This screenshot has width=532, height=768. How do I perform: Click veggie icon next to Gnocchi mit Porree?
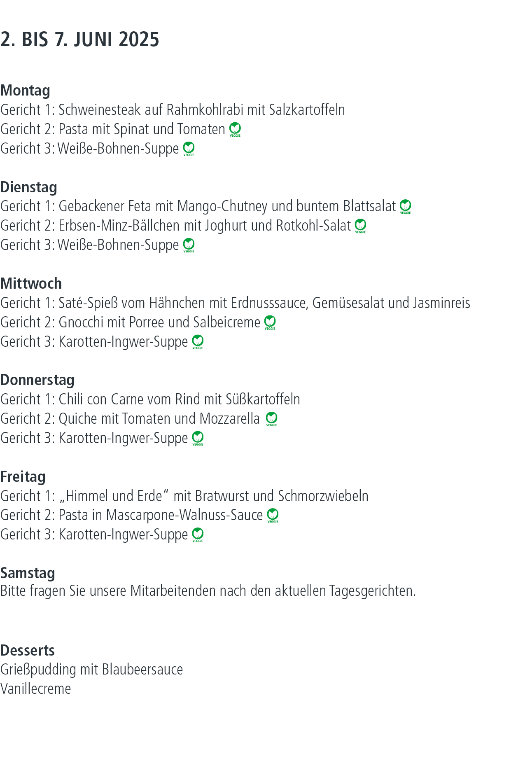point(270,323)
